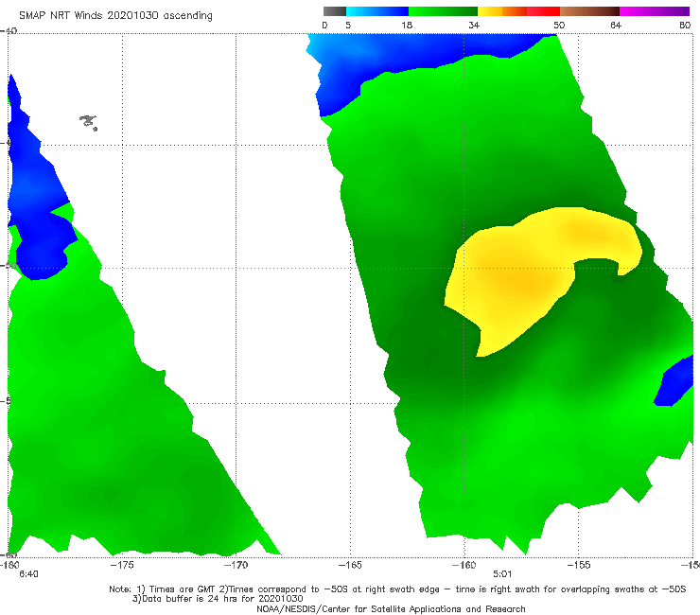The height and width of the screenshot is (615, 700).
Task: Click the colorbar label '34'
Action: tap(474, 25)
